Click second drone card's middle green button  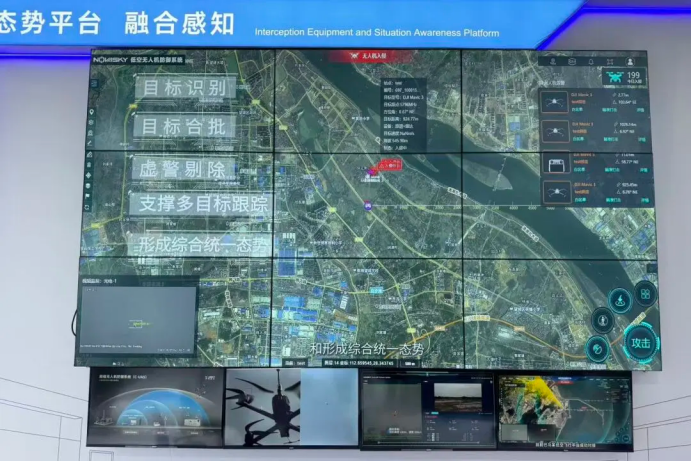[611, 139]
